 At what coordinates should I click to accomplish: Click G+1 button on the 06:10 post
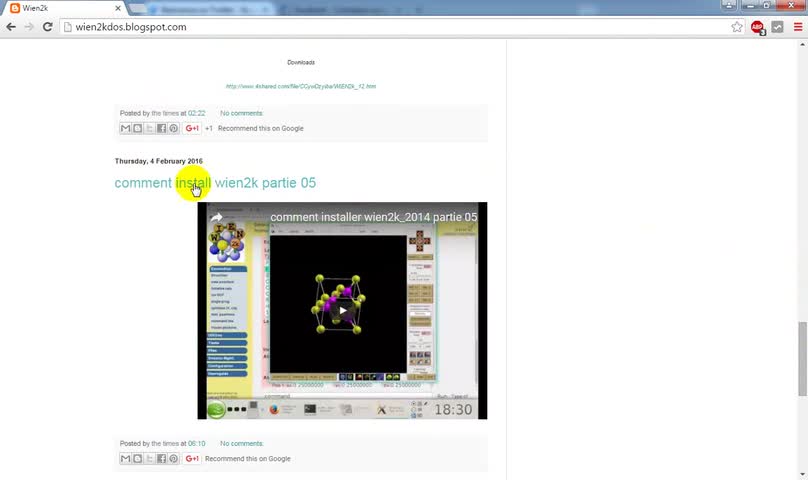192,458
